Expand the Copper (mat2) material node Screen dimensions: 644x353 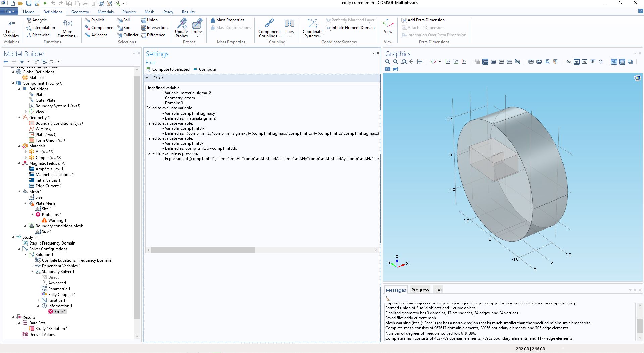coord(26,158)
